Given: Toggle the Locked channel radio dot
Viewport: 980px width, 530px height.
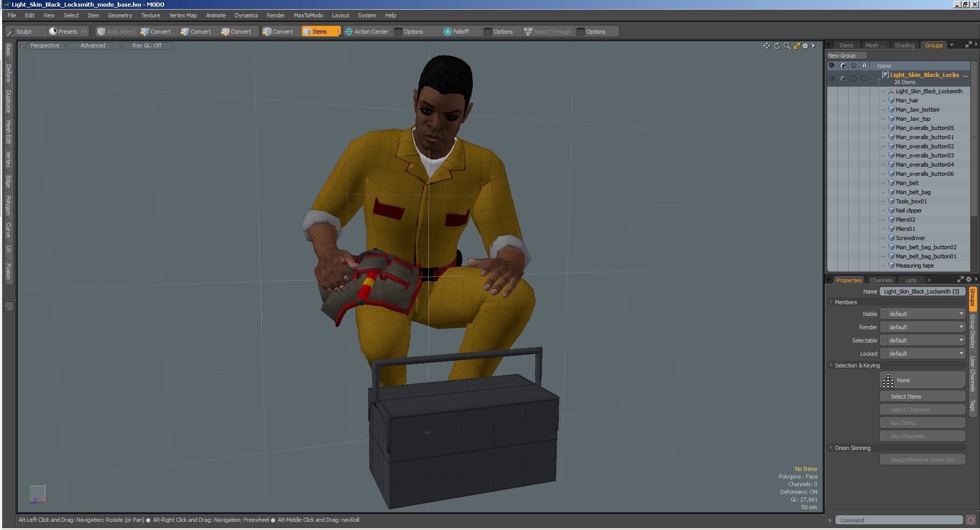Looking at the screenshot, I should (884, 354).
